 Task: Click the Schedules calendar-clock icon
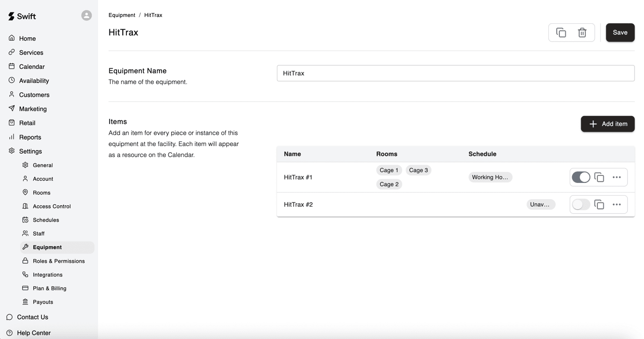[25, 220]
